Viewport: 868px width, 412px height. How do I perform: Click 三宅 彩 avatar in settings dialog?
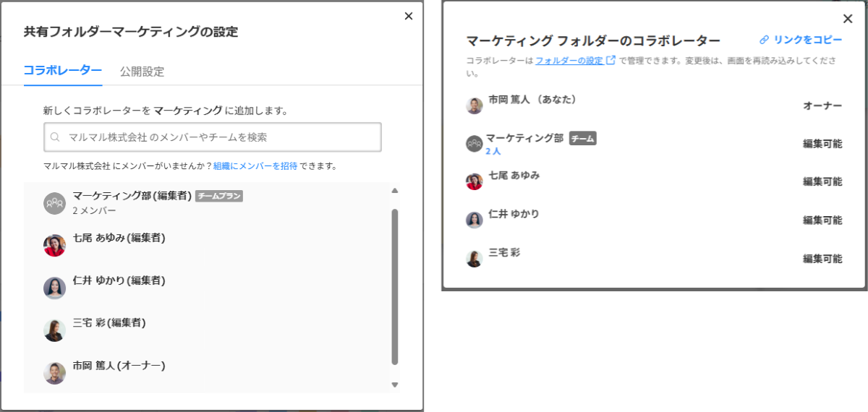point(55,330)
